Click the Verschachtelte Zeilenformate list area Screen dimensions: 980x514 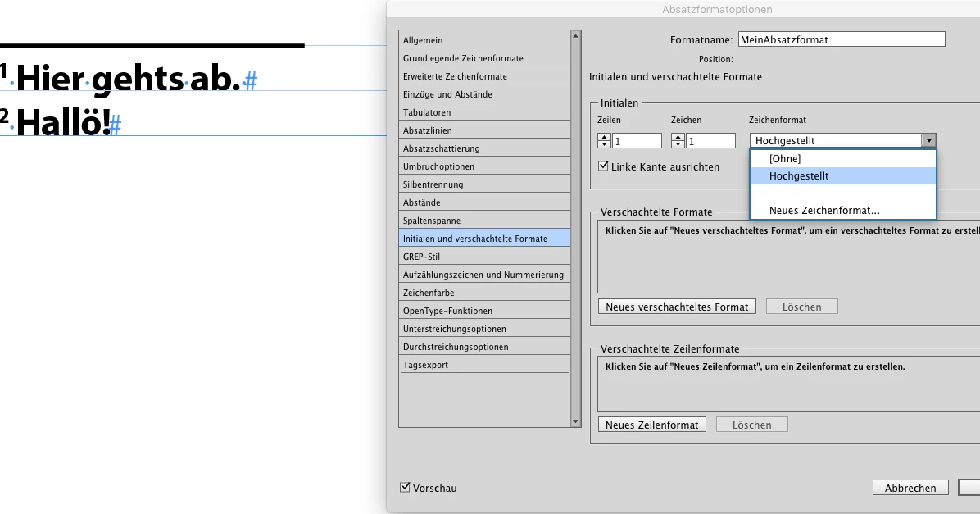[x=789, y=384]
